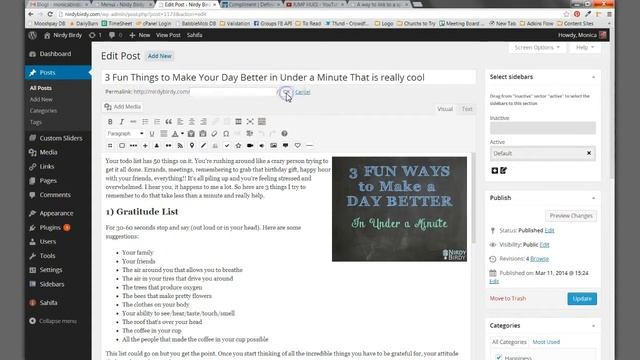Browse the post revisions

(x=540, y=259)
